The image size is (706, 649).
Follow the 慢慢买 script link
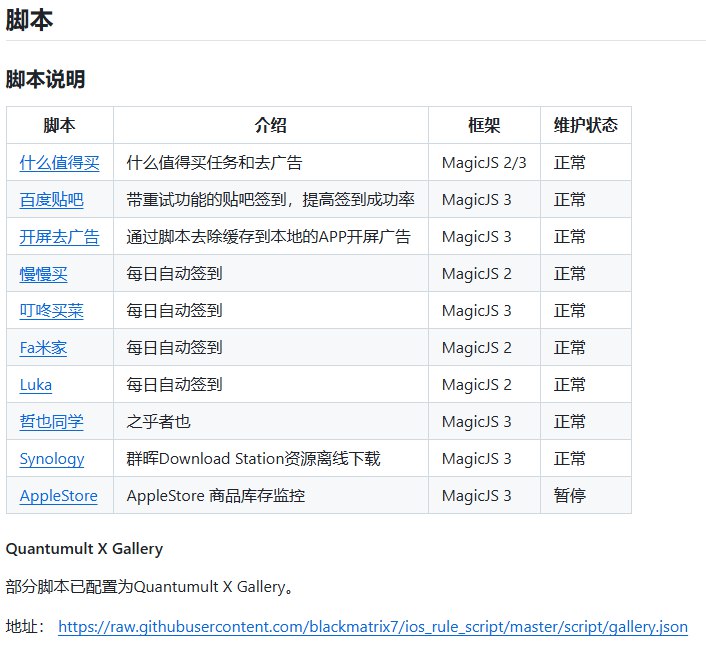43,273
